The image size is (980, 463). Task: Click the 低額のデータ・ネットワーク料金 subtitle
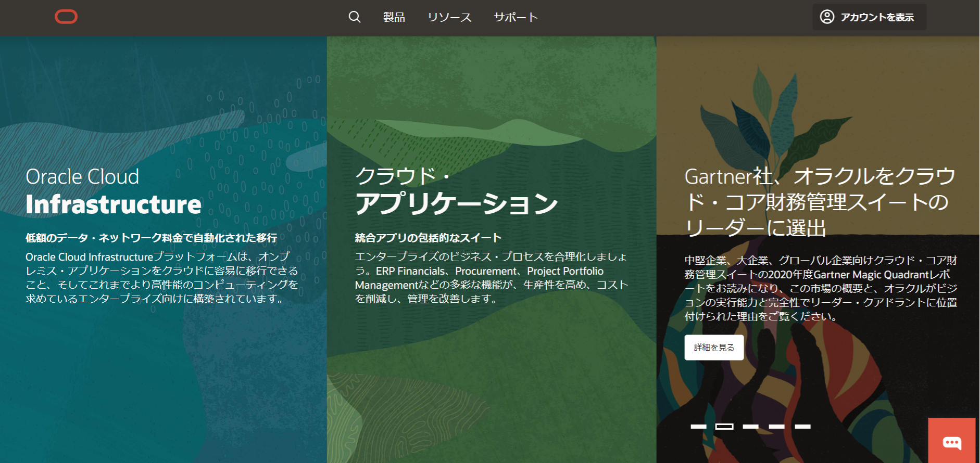click(151, 238)
